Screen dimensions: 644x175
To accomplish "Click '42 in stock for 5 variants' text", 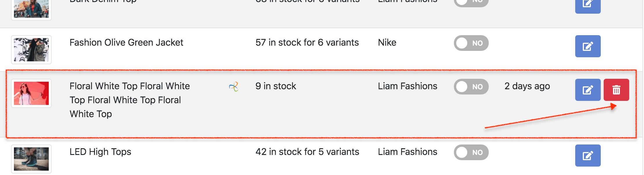I will (307, 152).
